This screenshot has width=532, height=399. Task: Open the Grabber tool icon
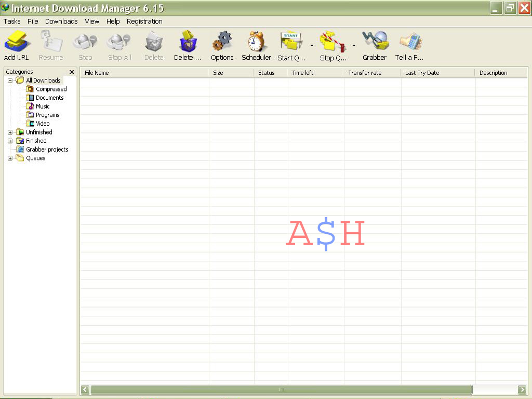pos(375,41)
